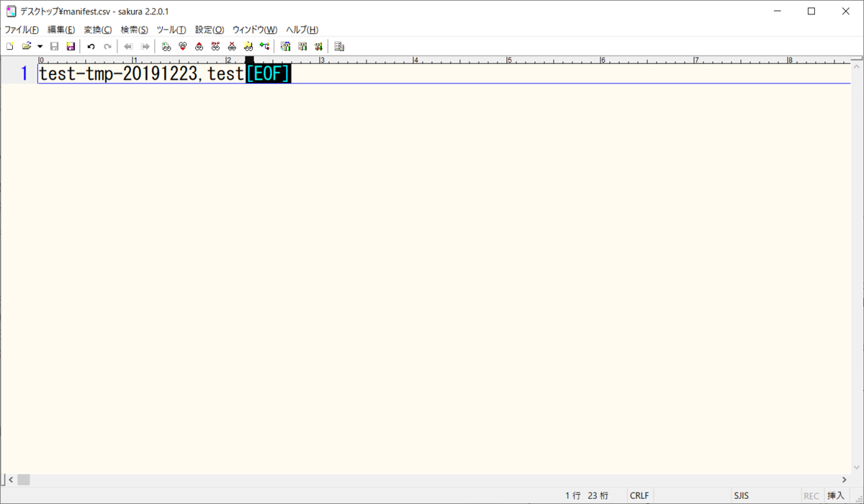Expand the recent files arrow beside Open
This screenshot has height=504, width=864.
click(x=40, y=46)
